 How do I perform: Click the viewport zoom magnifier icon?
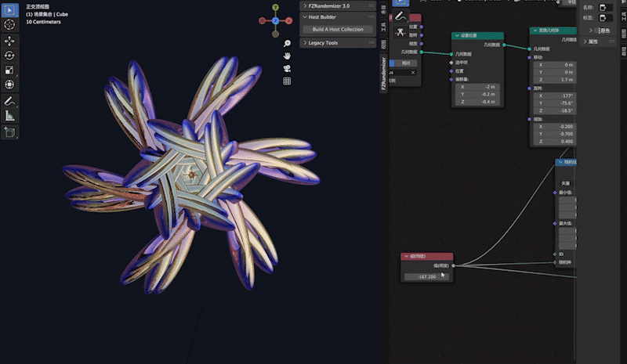pos(288,44)
